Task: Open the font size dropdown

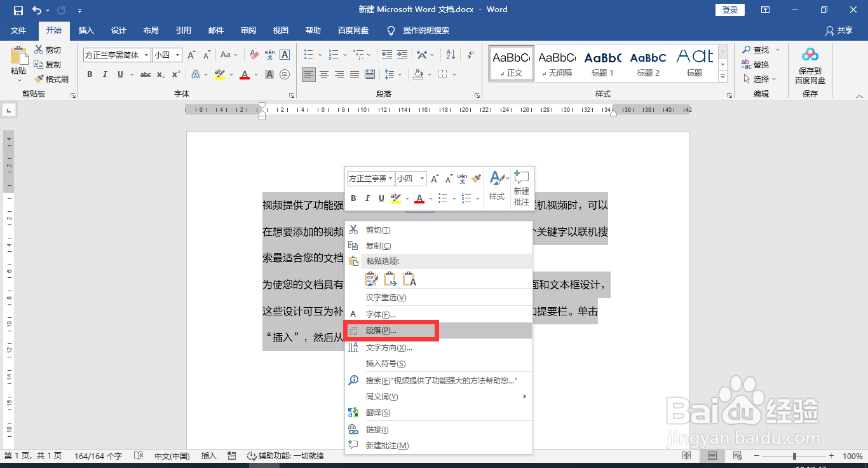Action: point(176,55)
